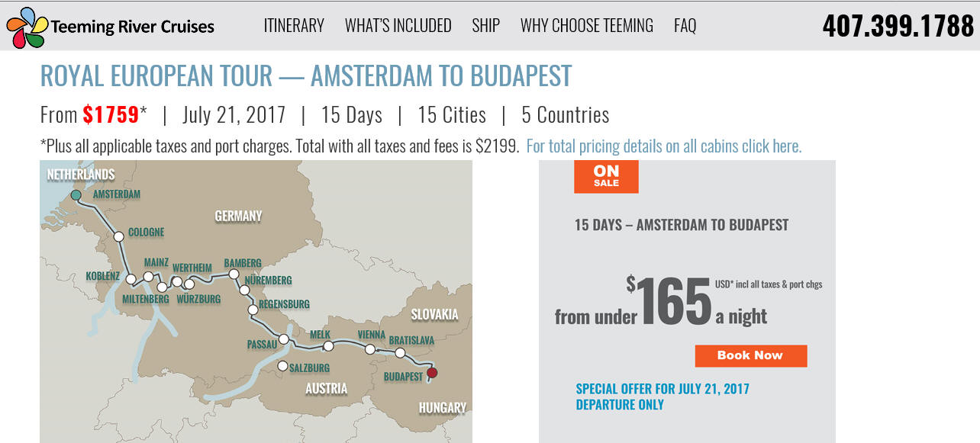Go to the SHIP section

point(485,26)
